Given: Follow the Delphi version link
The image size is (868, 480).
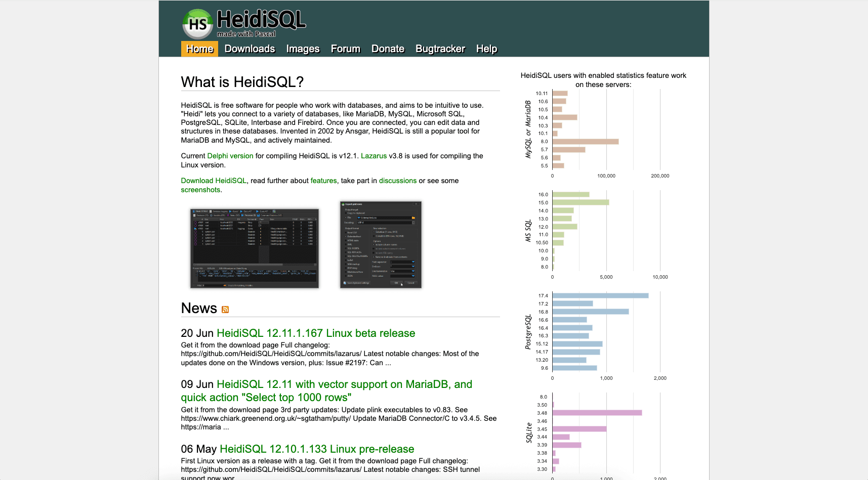Looking at the screenshot, I should (230, 156).
